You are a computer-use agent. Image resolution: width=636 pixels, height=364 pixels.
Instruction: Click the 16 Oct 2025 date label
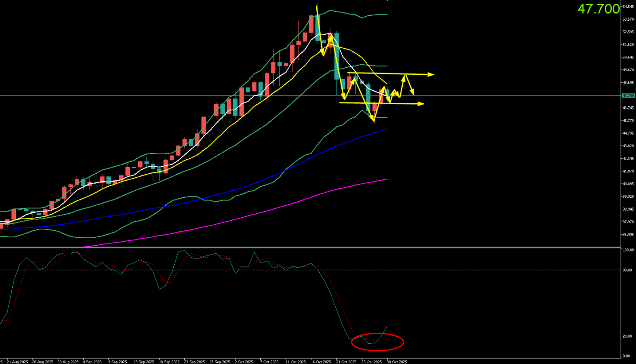321,362
